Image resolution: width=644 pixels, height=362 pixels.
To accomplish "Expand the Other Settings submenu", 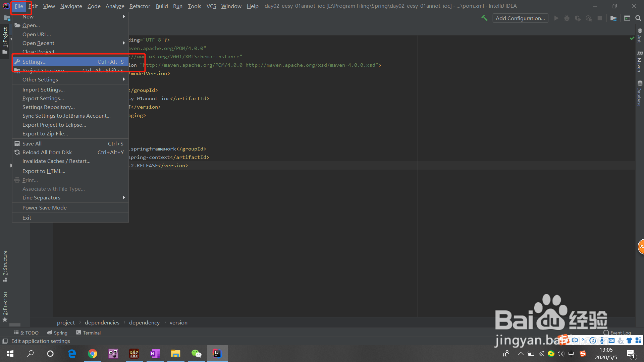I will pos(70,79).
